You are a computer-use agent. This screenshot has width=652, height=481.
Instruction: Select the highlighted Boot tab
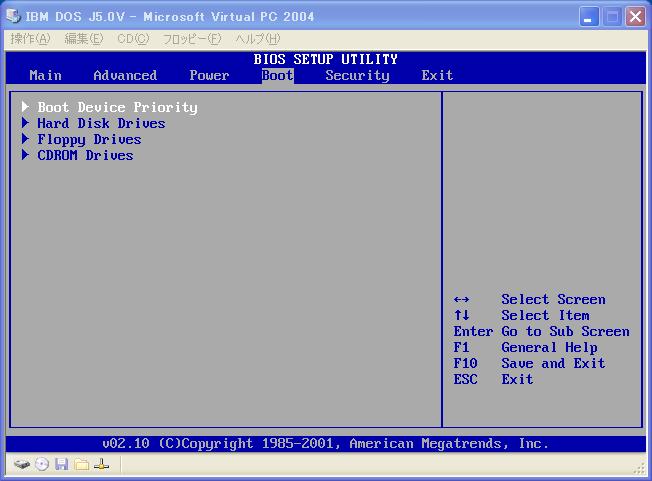click(278, 75)
